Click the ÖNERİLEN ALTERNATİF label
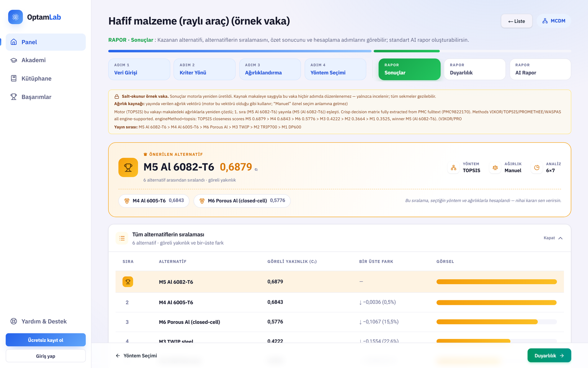588x368 pixels. coord(173,154)
